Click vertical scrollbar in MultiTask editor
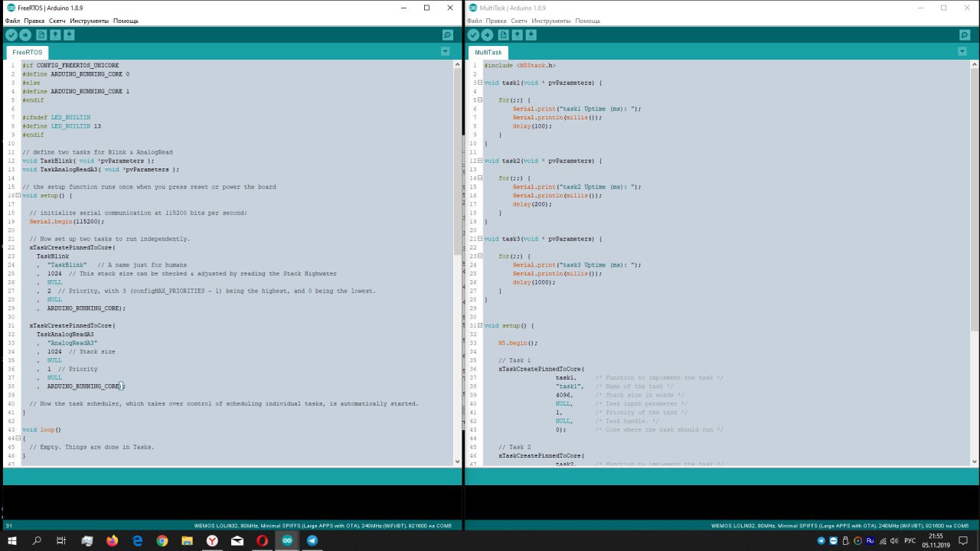The height and width of the screenshot is (551, 980). click(x=974, y=230)
